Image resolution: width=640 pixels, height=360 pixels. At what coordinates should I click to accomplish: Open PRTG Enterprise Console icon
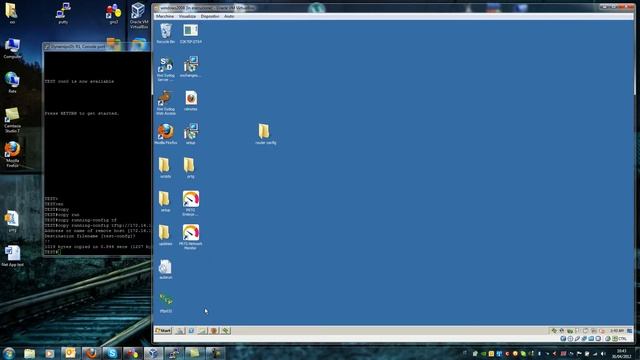(x=191, y=203)
